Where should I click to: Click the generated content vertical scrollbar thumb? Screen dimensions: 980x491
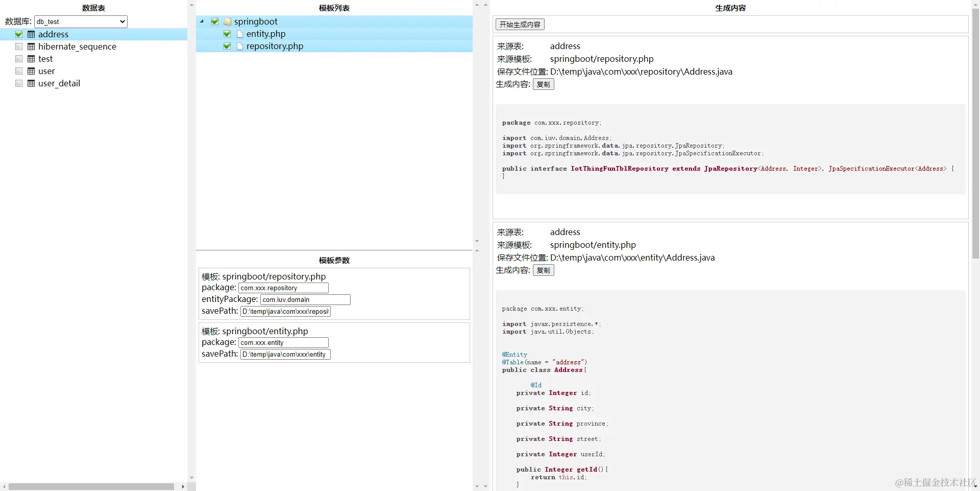[x=975, y=133]
